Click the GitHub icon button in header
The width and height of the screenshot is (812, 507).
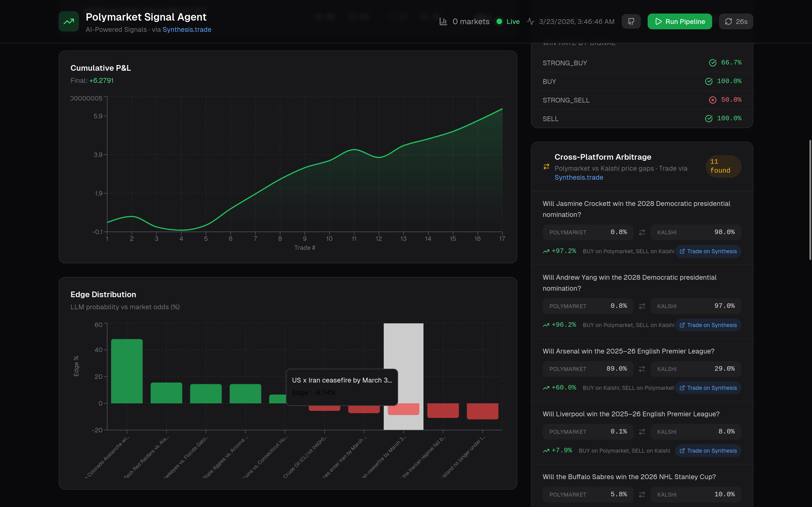pos(631,21)
